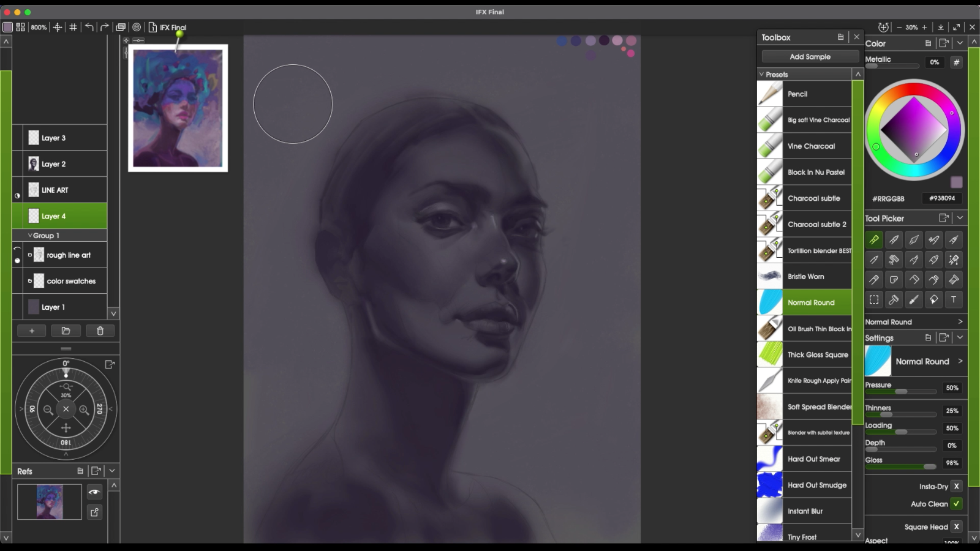Viewport: 980px width, 551px height.
Task: Click the undo arrow in top toolbar
Action: tap(89, 27)
